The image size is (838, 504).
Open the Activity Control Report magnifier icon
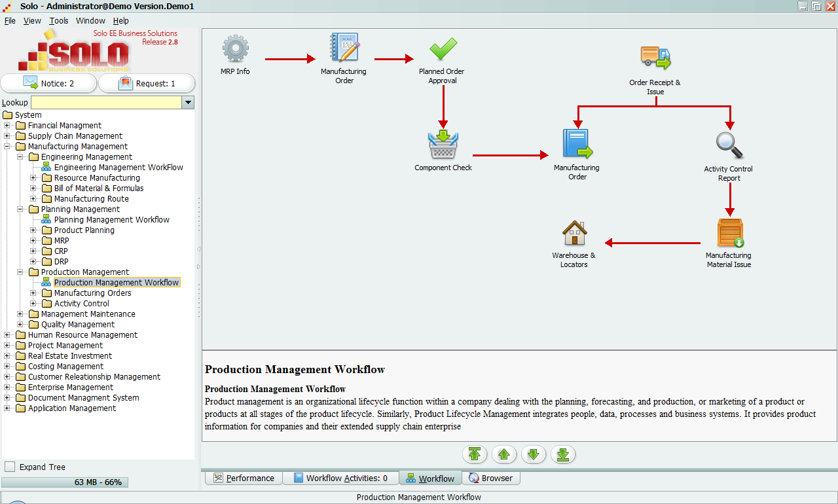click(x=729, y=146)
